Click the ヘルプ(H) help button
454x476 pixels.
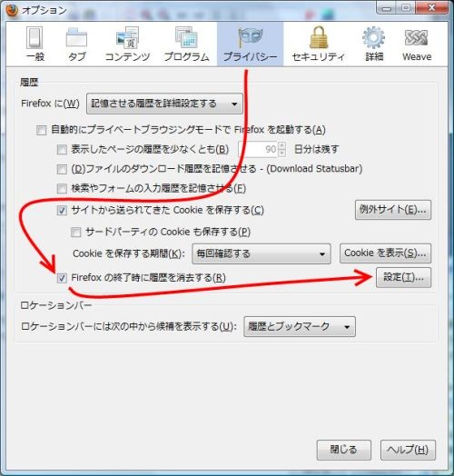pyautogui.click(x=408, y=450)
